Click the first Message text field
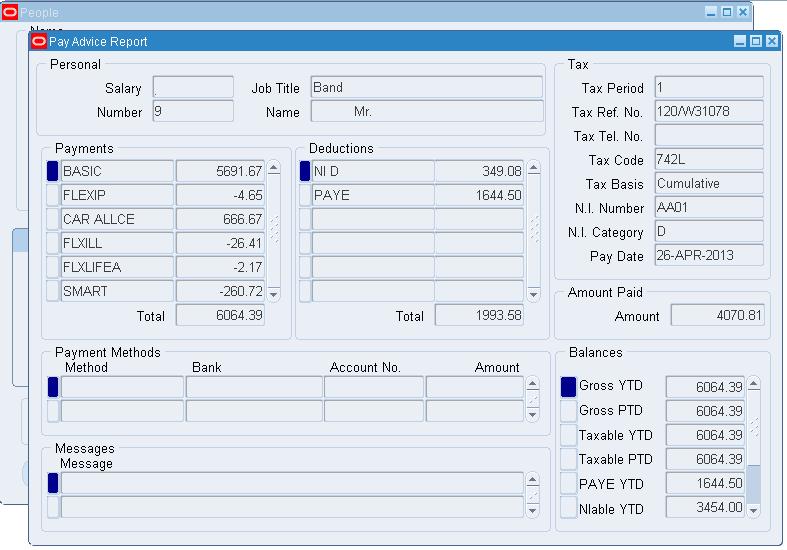 (x=292, y=483)
